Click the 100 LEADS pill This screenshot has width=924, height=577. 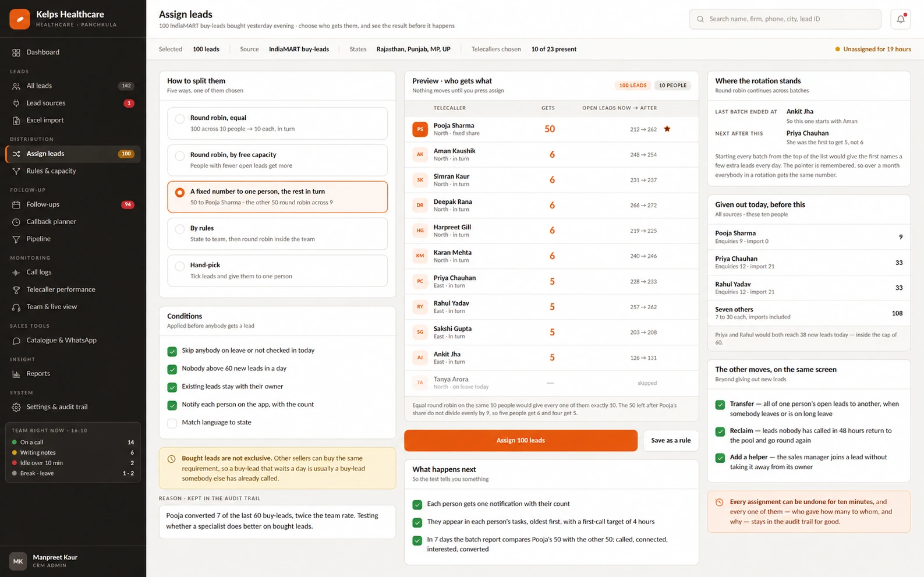[x=633, y=86]
